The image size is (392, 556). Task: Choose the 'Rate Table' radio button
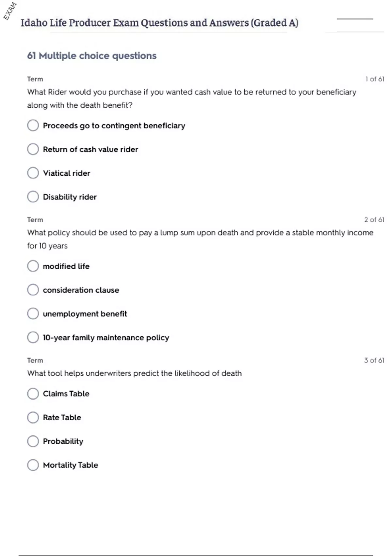33,417
